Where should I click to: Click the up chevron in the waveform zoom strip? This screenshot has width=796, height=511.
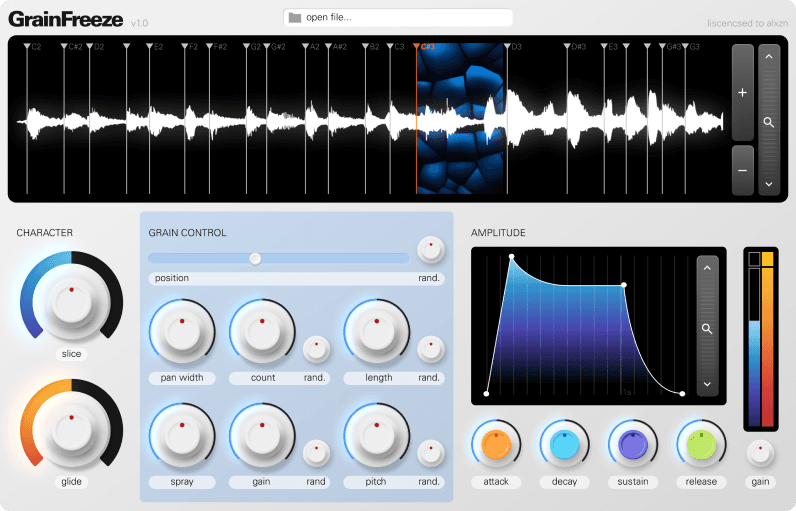click(x=768, y=58)
